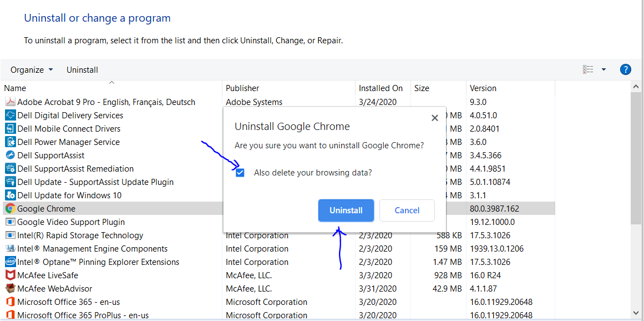The height and width of the screenshot is (321, 644).
Task: Open the Organize dropdown menu
Action: click(x=32, y=70)
